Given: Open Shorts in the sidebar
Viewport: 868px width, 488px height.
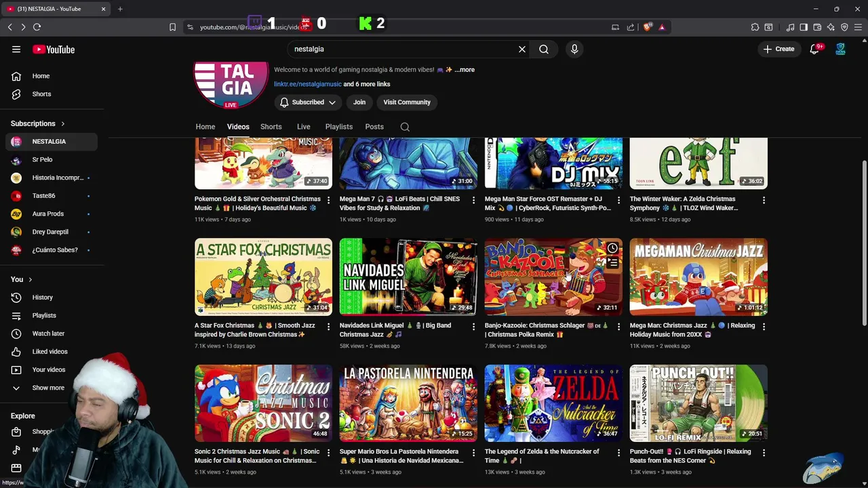Looking at the screenshot, I should pos(52,94).
